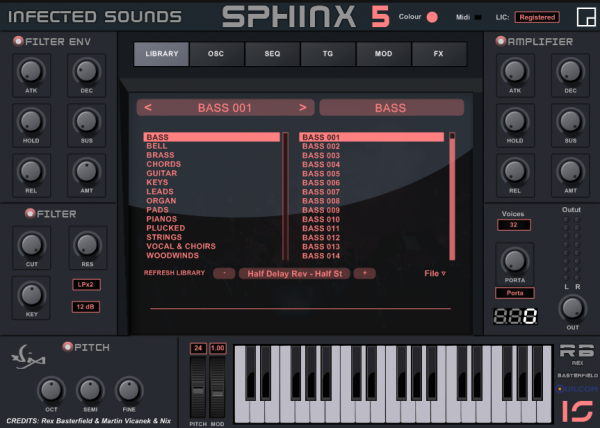Click the Pitch OCT knob

pos(51,390)
